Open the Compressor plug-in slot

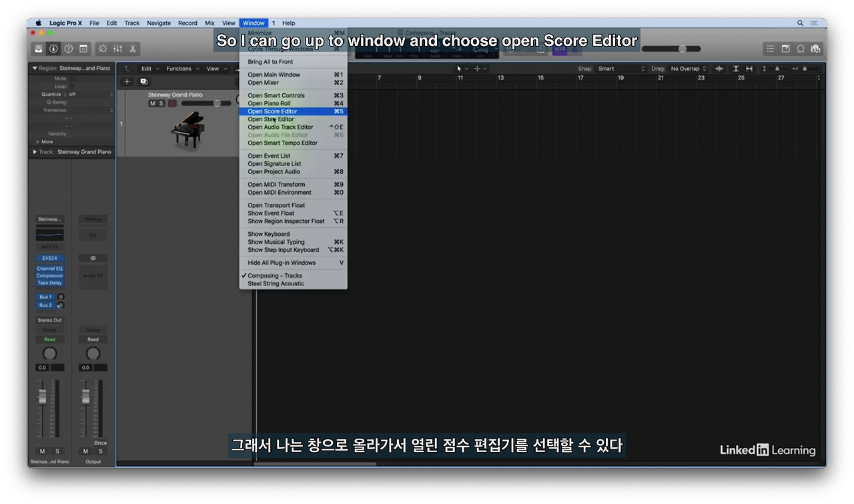pyautogui.click(x=49, y=275)
